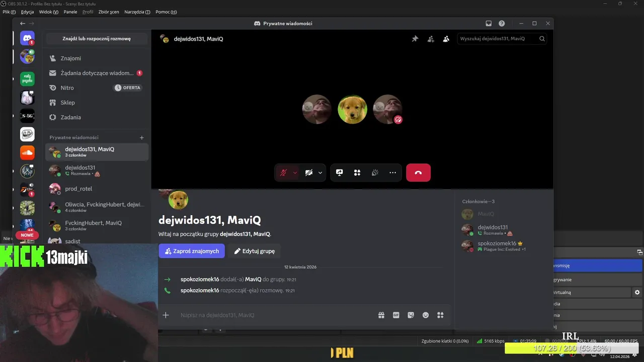Open the Nitro page
This screenshot has height=362, width=644.
[x=97, y=87]
